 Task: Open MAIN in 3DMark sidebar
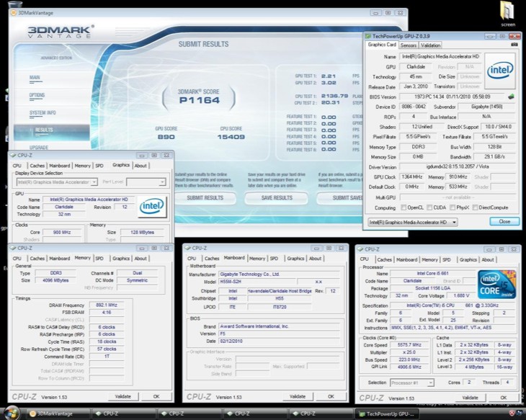click(x=35, y=78)
